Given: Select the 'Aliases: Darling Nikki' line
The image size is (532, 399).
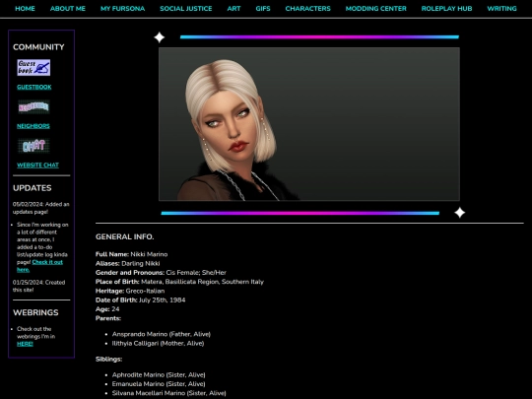Looking at the screenshot, I should pyautogui.click(x=127, y=264).
